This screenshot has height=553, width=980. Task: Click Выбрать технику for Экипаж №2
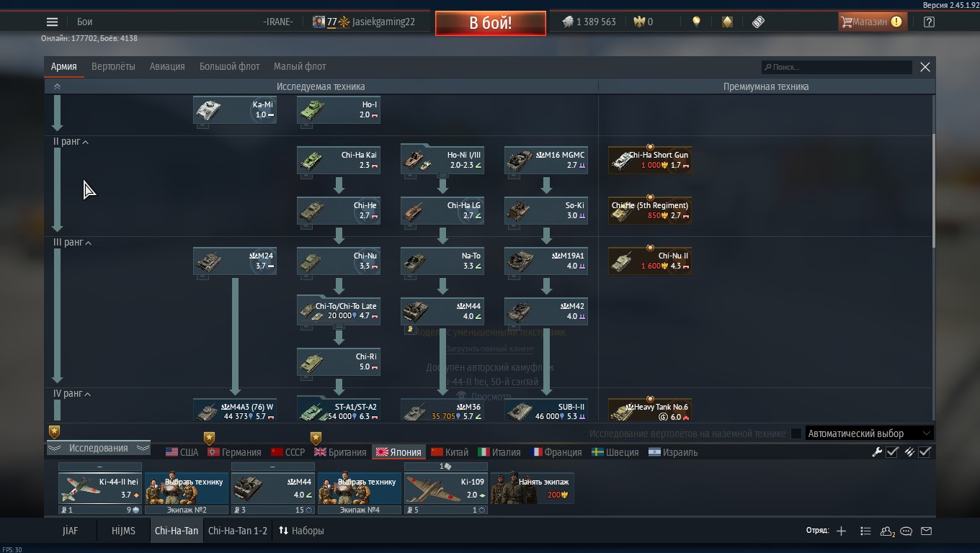[187, 488]
